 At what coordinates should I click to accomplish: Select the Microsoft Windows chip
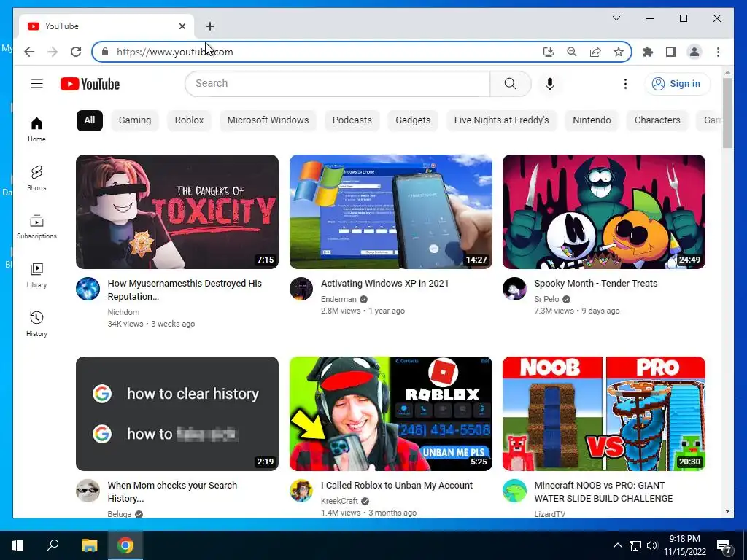268,120
